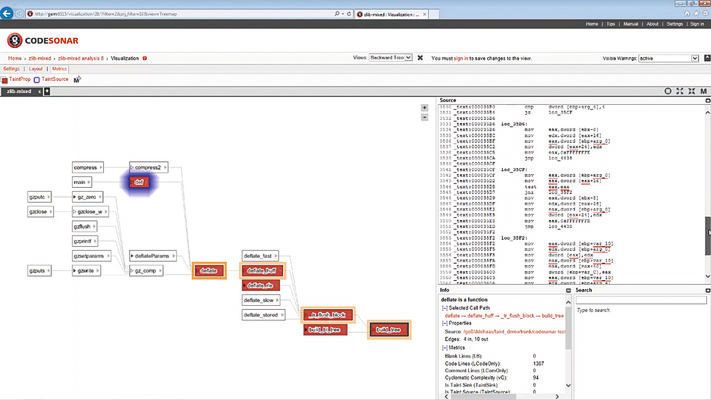Viewport: 711px width, 400px height.
Task: Open Tips in top navigation bar
Action: point(611,24)
